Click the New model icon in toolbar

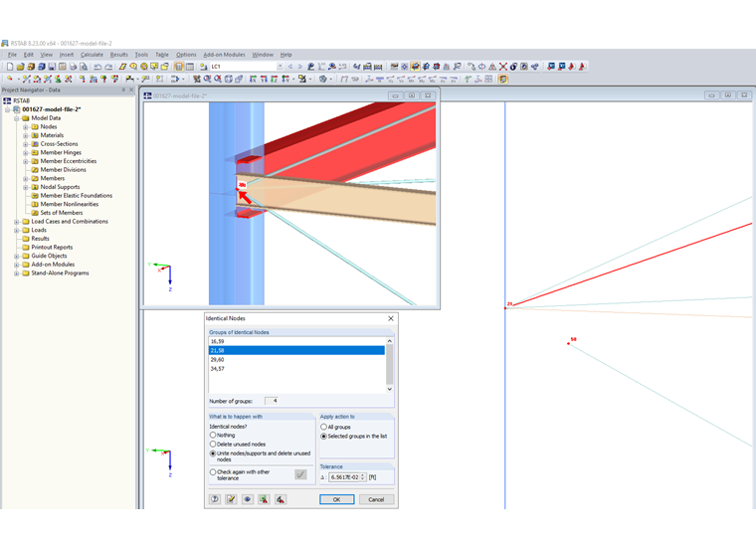10,67
